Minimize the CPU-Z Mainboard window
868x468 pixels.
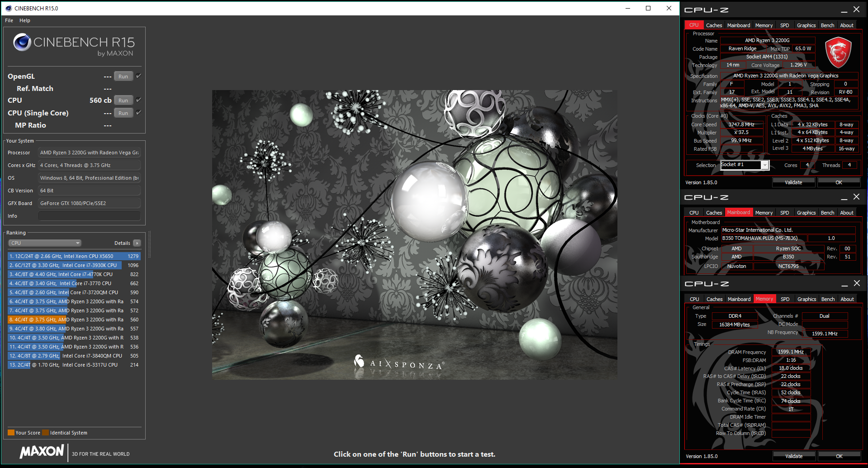(x=844, y=197)
